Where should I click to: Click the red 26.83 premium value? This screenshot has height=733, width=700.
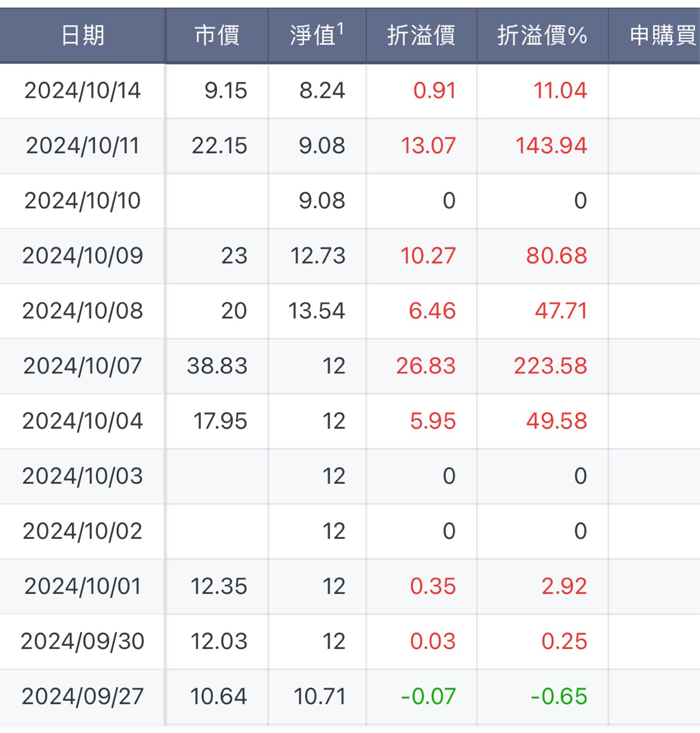click(426, 366)
